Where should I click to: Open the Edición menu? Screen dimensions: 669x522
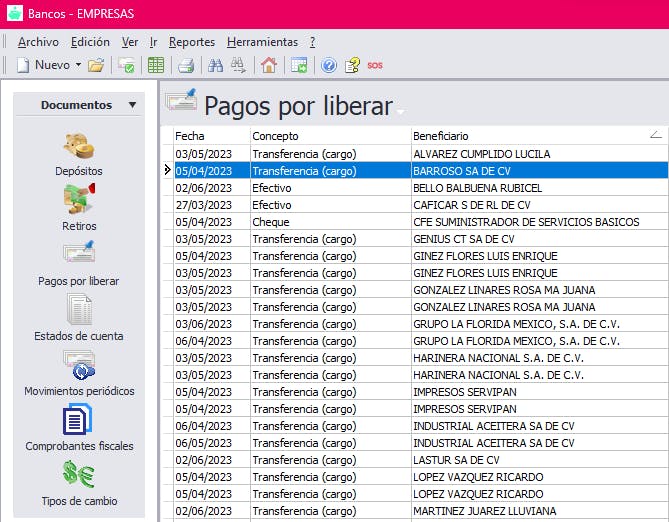pos(90,42)
